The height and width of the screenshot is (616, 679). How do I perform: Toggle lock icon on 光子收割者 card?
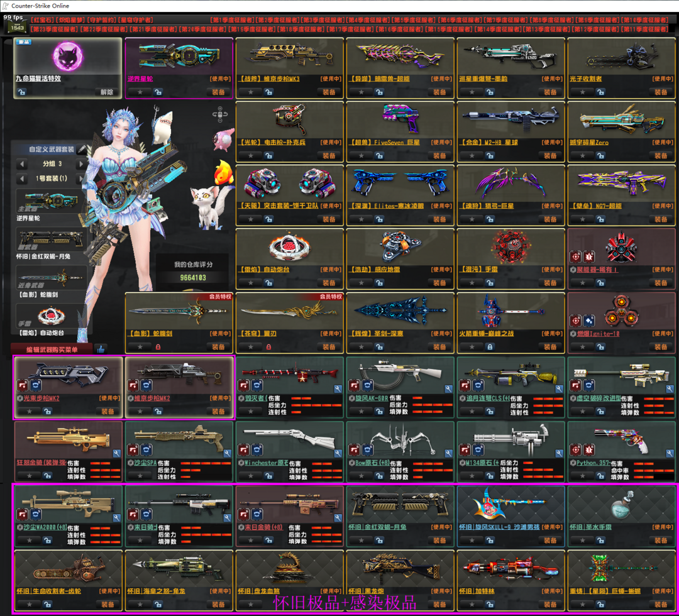tap(600, 92)
